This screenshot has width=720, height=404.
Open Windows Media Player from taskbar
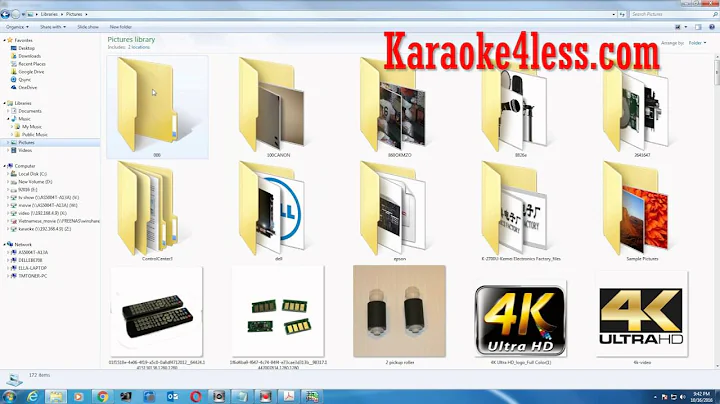[x=79, y=396]
